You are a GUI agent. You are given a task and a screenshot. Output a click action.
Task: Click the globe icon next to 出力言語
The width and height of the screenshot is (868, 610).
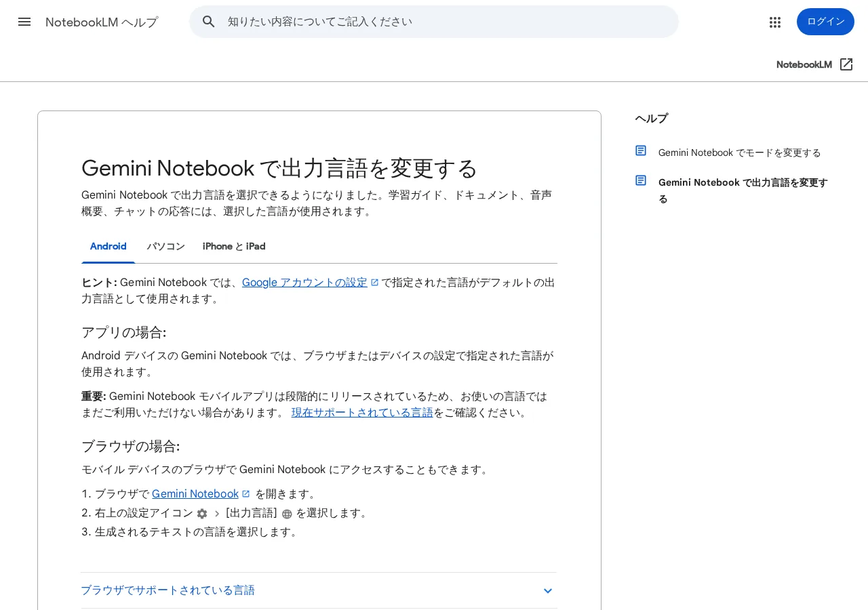click(x=287, y=514)
